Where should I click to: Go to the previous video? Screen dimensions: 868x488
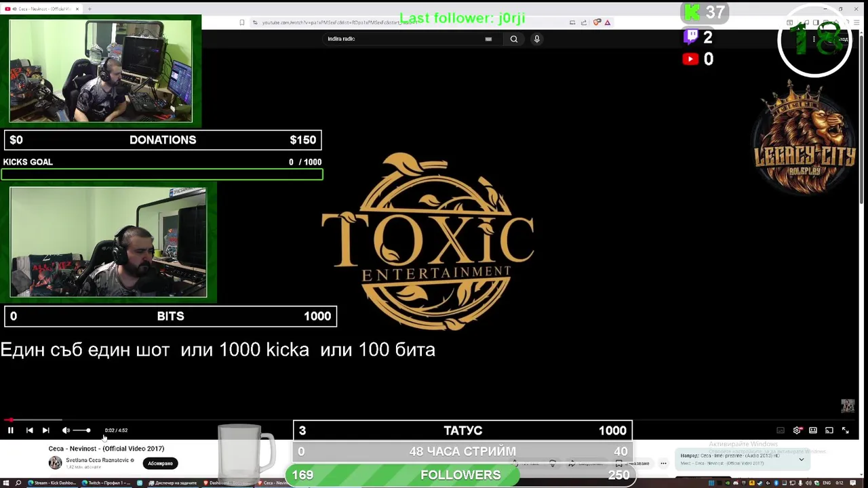coord(29,430)
